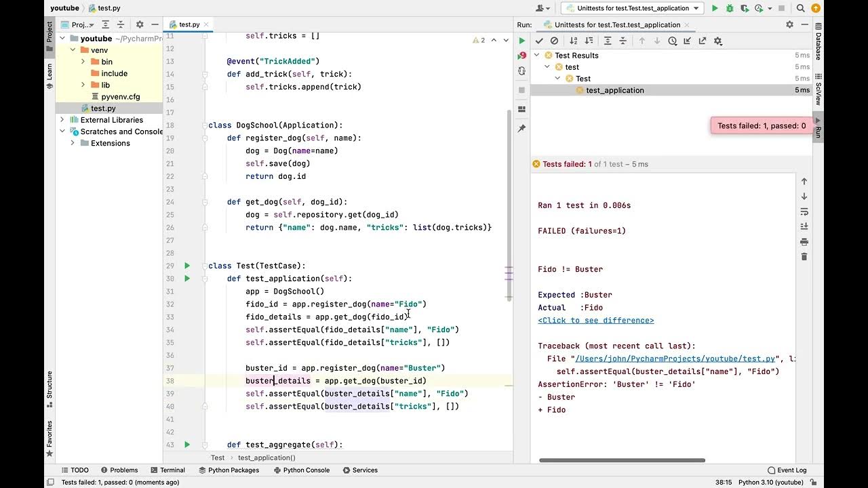Rerun tests using the green arrow in the Run panel
The height and width of the screenshot is (488, 868).
[x=521, y=41]
